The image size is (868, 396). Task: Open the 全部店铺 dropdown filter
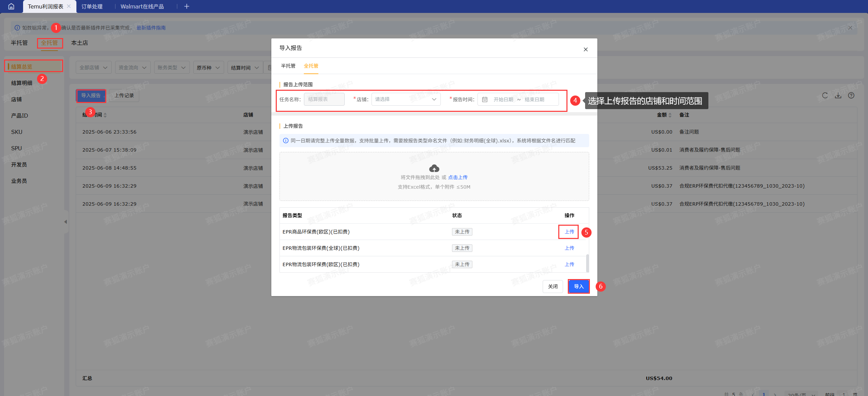(93, 68)
